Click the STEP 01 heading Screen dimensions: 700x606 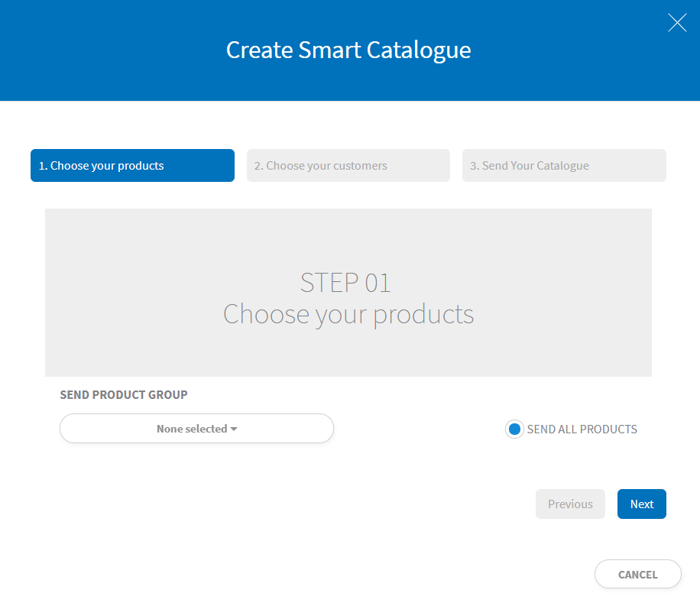click(345, 283)
